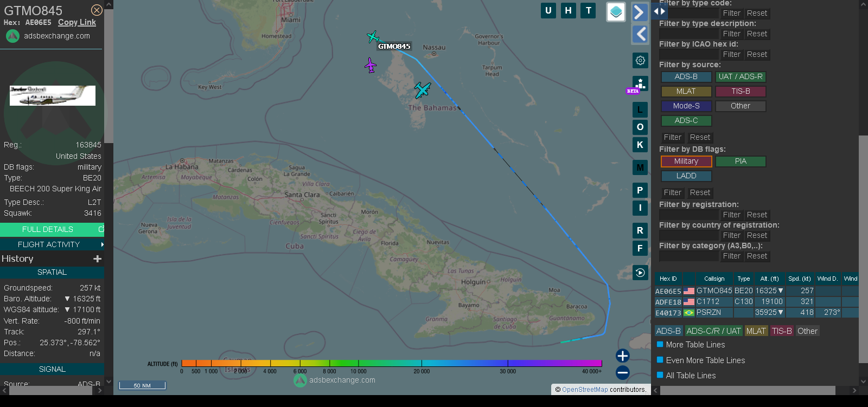Image resolution: width=868 pixels, height=407 pixels.
Task: Toggle the Other source filter
Action: point(741,106)
